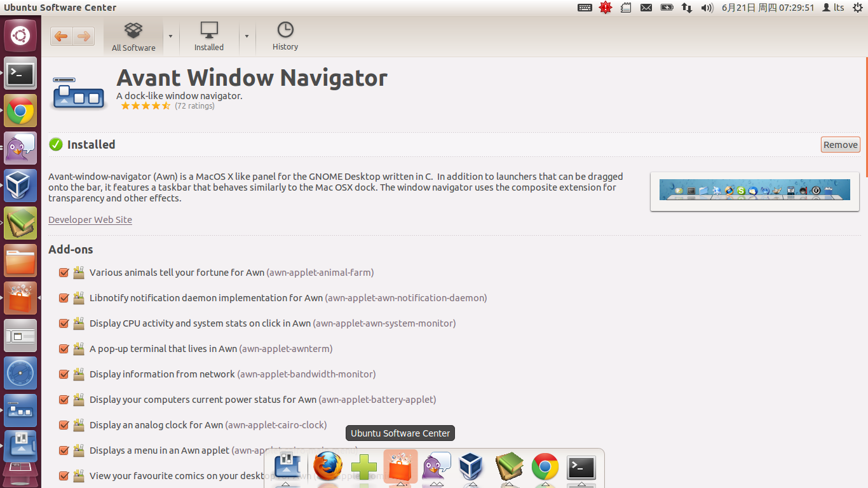Open the mail envelope indicator menu
868x488 pixels.
coord(646,8)
